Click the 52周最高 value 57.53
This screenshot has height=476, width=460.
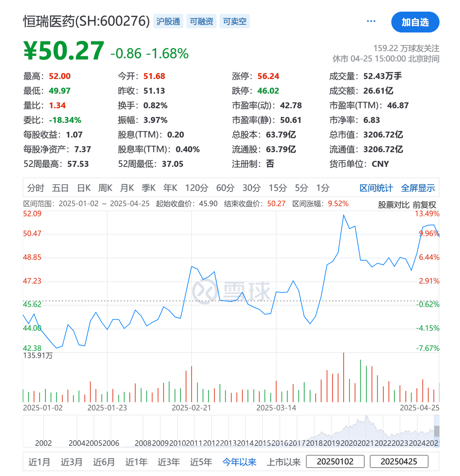78,164
